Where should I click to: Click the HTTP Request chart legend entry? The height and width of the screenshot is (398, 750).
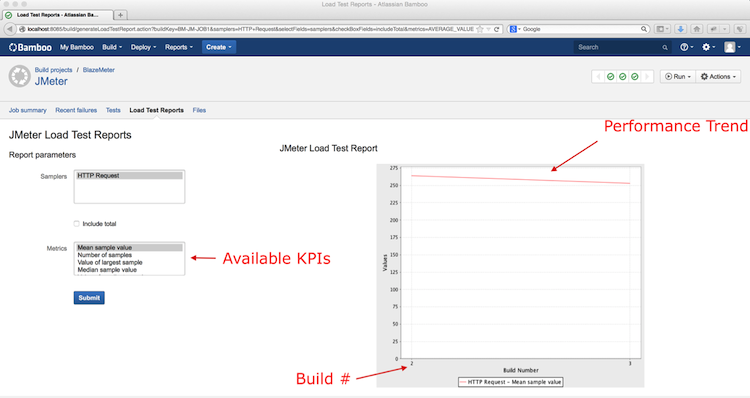(510, 382)
